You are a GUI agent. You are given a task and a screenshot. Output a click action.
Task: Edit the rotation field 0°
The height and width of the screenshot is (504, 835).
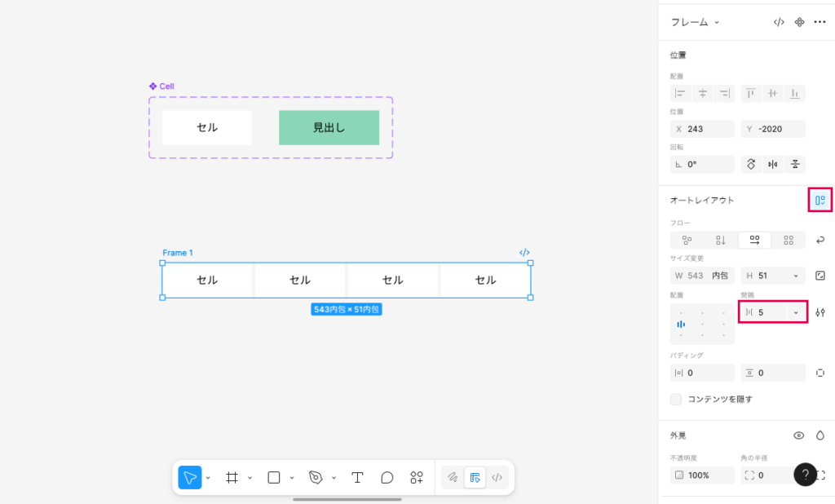702,164
